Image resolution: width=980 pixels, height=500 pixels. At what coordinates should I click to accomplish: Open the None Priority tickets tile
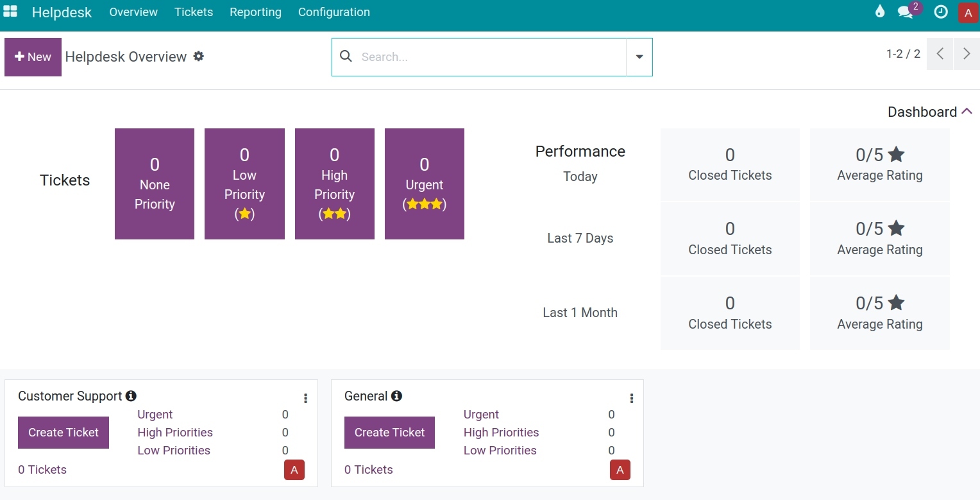click(155, 184)
